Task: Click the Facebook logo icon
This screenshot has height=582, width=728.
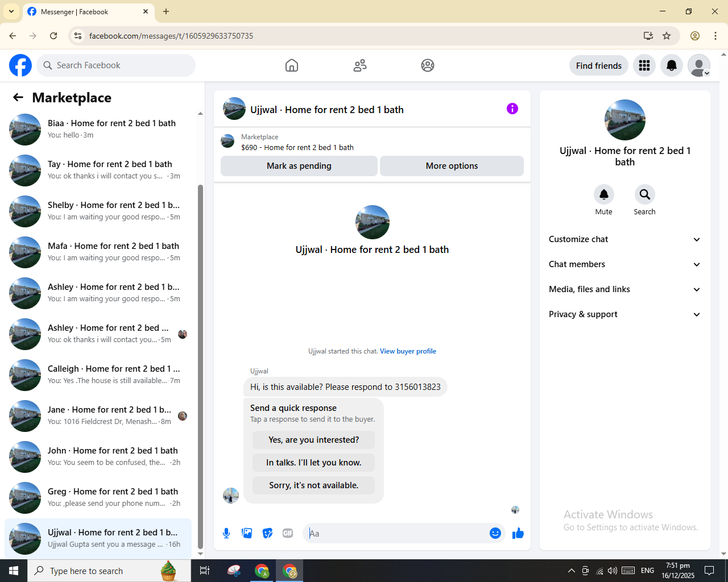Action: click(20, 65)
